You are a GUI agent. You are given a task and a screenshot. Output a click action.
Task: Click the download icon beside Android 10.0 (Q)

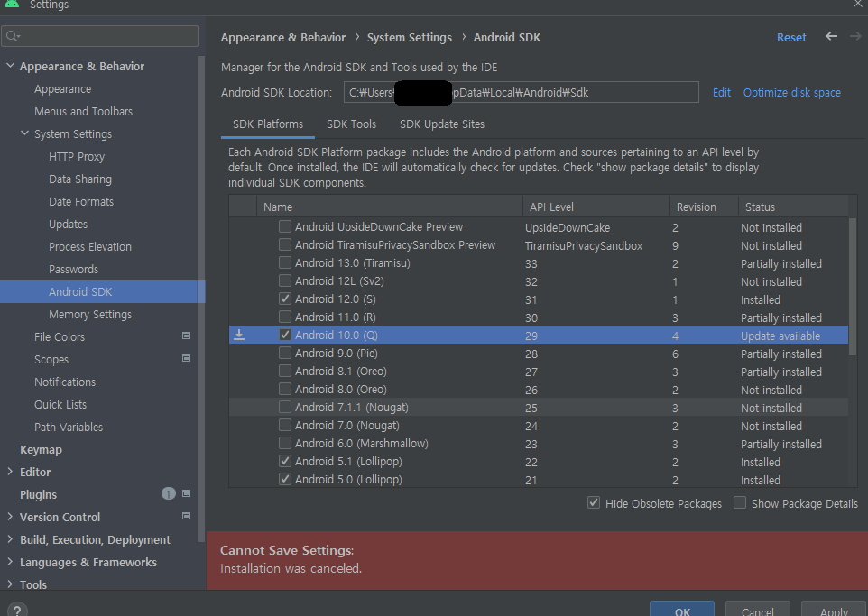tap(239, 335)
